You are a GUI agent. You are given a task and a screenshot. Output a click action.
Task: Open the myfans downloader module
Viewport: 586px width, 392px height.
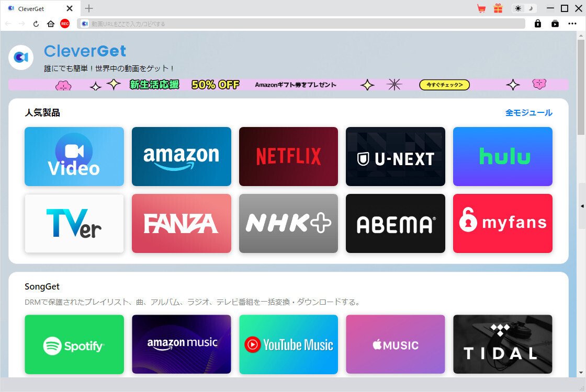pos(502,223)
